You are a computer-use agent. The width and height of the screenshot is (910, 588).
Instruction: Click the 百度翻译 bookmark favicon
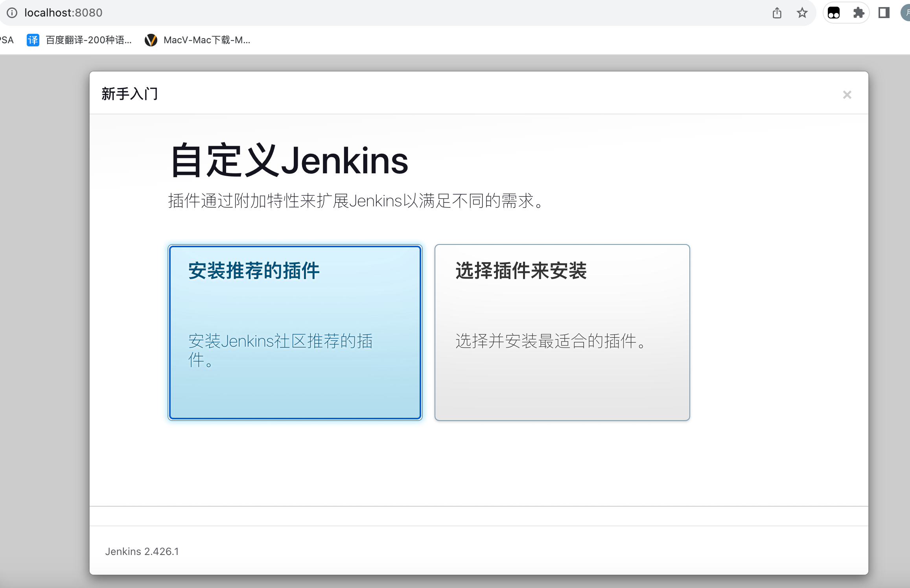[33, 40]
